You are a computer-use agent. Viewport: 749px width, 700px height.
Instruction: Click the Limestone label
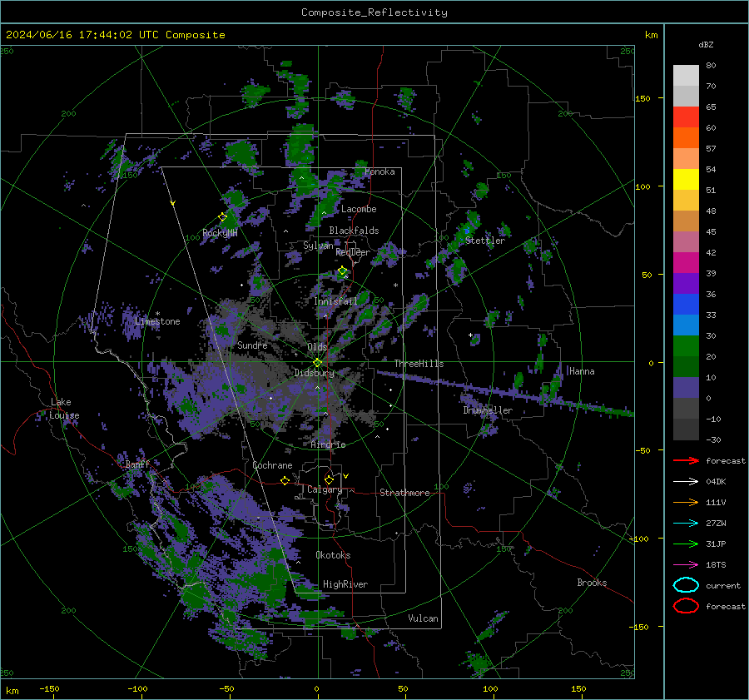pos(157,321)
